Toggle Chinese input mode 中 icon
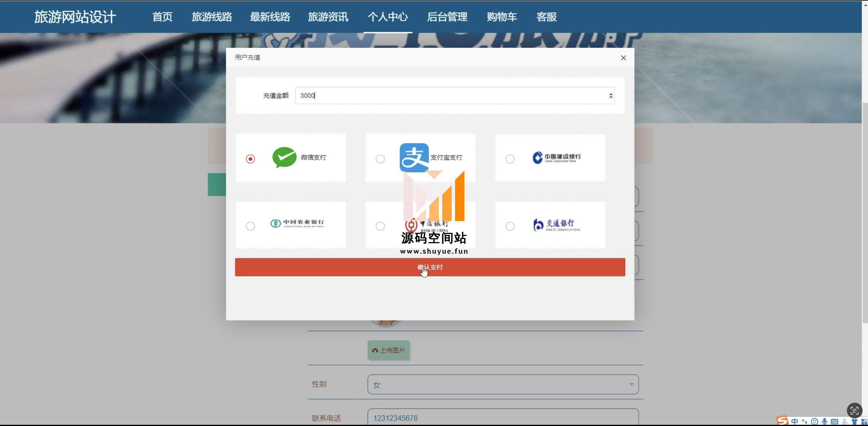The height and width of the screenshot is (426, 868). click(x=794, y=421)
